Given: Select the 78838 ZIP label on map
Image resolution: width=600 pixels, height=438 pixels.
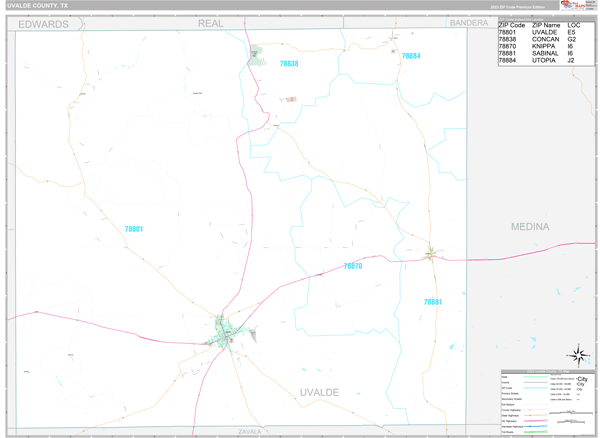Looking at the screenshot, I should click(x=288, y=64).
